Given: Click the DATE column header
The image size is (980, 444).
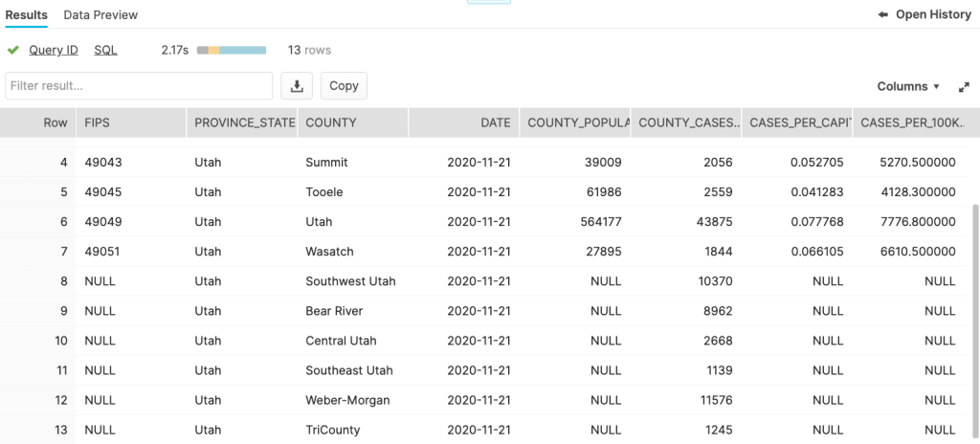Looking at the screenshot, I should pyautogui.click(x=495, y=122).
